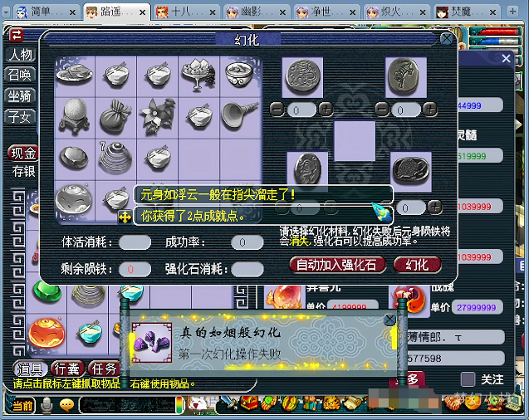Select the coiled incense stack item
The height and width of the screenshot is (420, 529).
115,159
